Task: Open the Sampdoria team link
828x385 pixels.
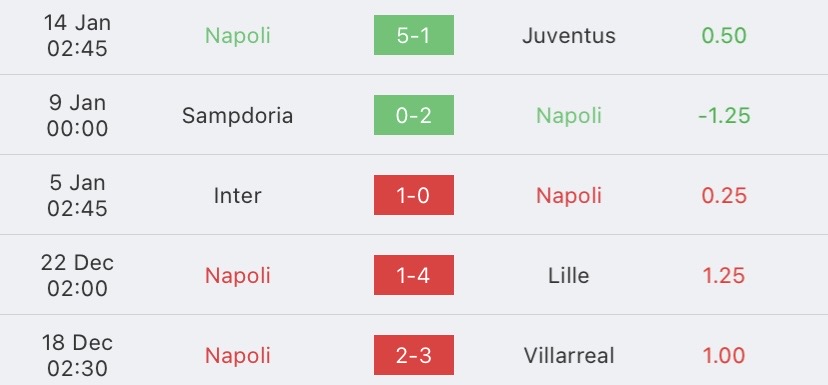Action: point(237,116)
